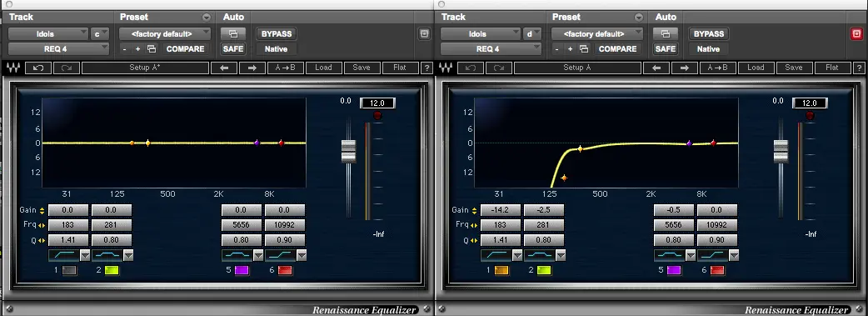
Task: Select the red band 6 marker on the left EQ graph
Action: pos(282,143)
